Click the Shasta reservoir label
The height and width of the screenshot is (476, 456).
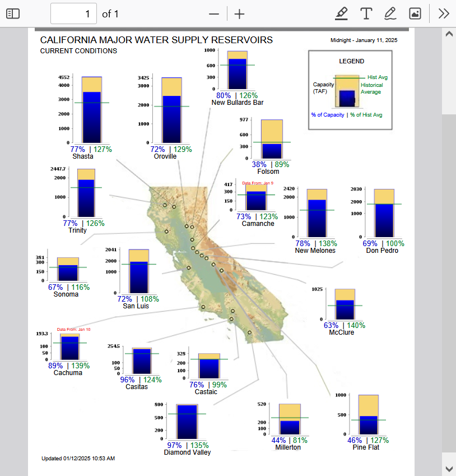tap(83, 156)
